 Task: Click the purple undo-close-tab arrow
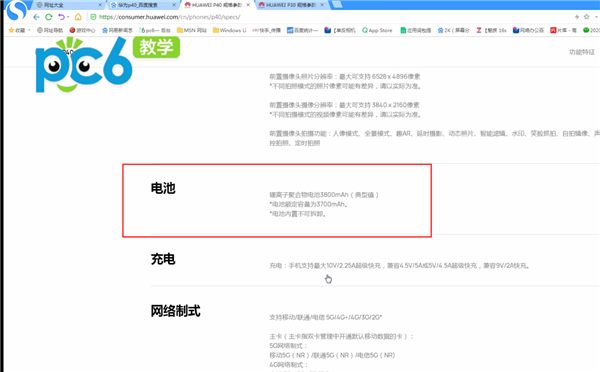point(61,17)
